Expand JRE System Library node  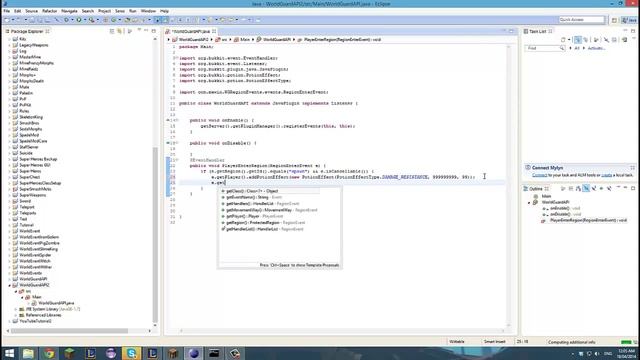(x=16, y=309)
